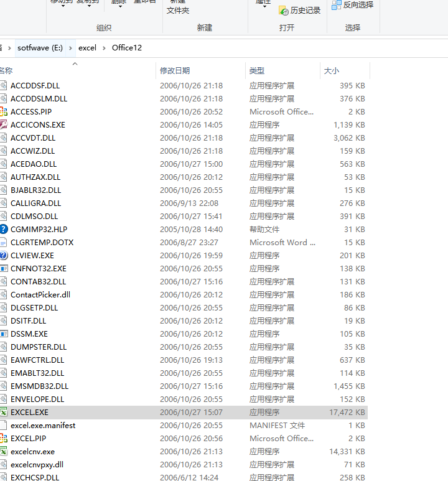Select the EMSMDB32.DLL file icon
The height and width of the screenshot is (481, 448).
point(3,386)
